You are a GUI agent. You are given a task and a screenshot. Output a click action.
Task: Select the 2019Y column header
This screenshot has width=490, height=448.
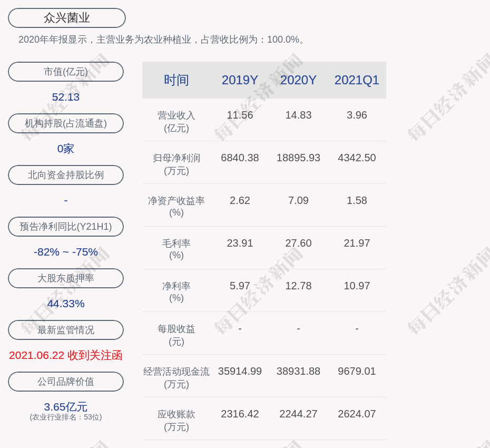[x=240, y=80]
